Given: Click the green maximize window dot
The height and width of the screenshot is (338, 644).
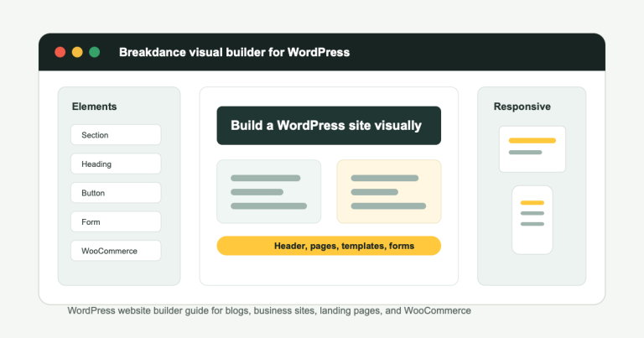Looking at the screenshot, I should (95, 52).
